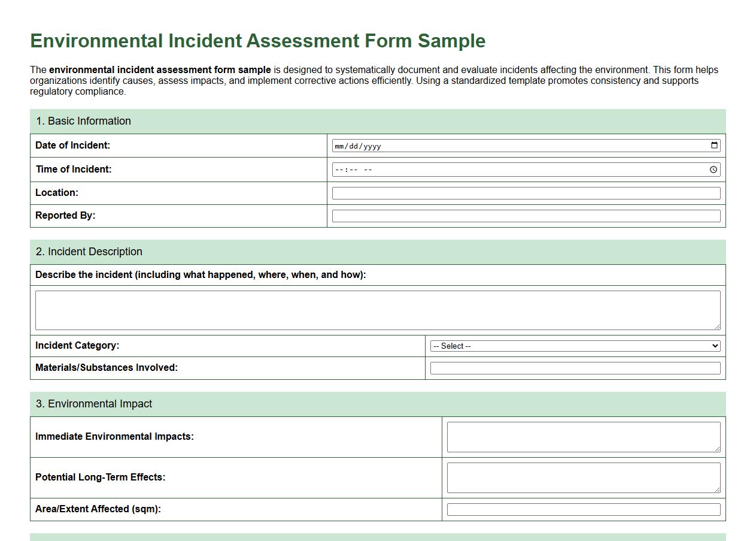
Task: Click inside the incident description text area
Action: click(x=377, y=309)
